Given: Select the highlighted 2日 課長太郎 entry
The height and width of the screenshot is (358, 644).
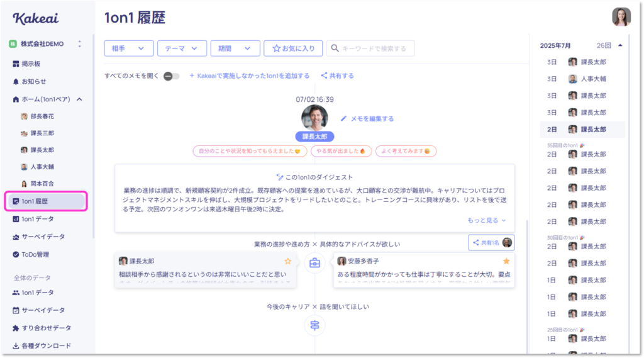Looking at the screenshot, I should pyautogui.click(x=582, y=130).
